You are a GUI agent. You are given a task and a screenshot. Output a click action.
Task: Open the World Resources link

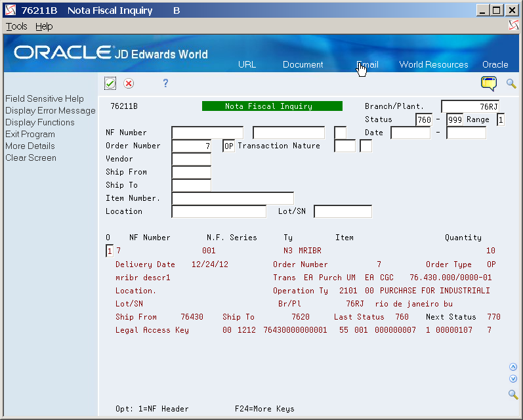coord(434,64)
